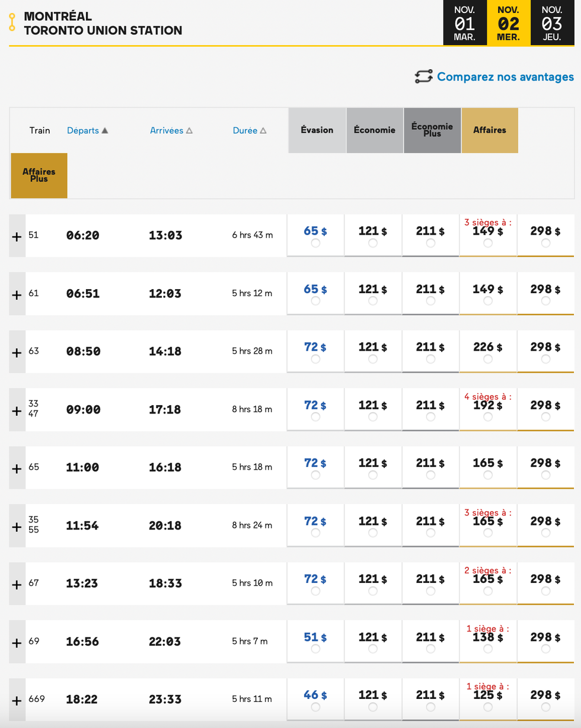This screenshot has height=728, width=581.
Task: Click the Durée sort triangle icon
Action: pos(263,131)
